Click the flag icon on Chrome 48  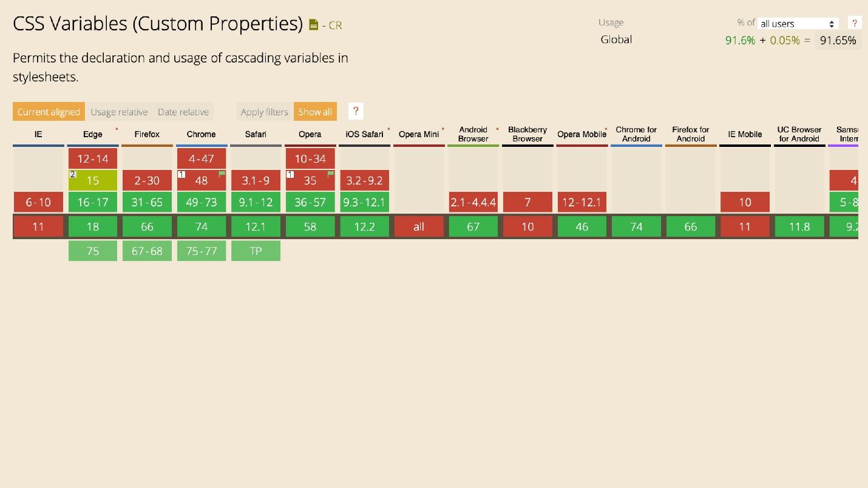(222, 174)
